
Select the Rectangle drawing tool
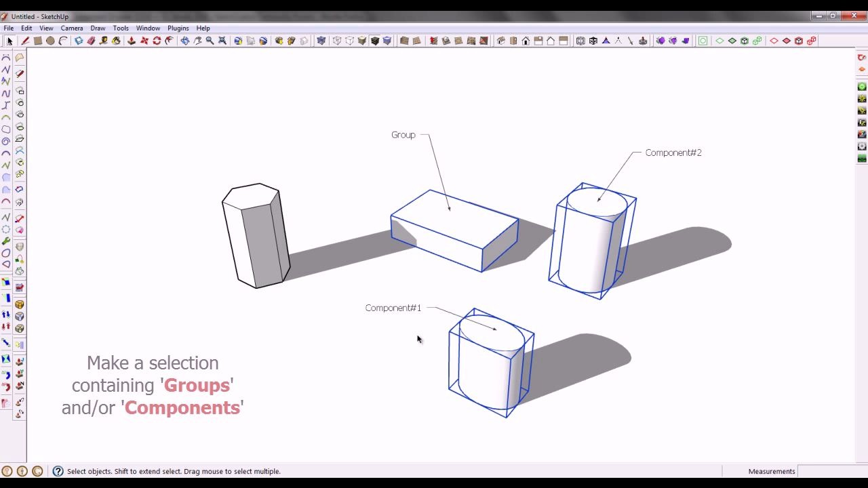coord(37,40)
